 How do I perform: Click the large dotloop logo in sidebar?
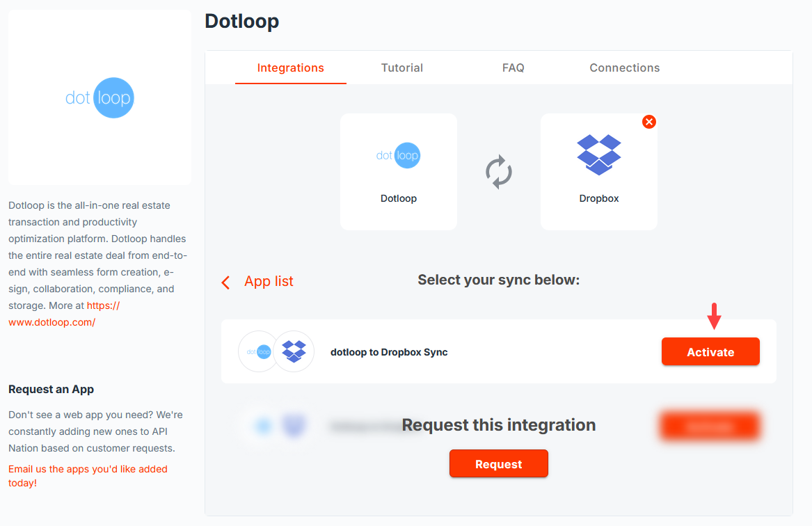(x=99, y=98)
